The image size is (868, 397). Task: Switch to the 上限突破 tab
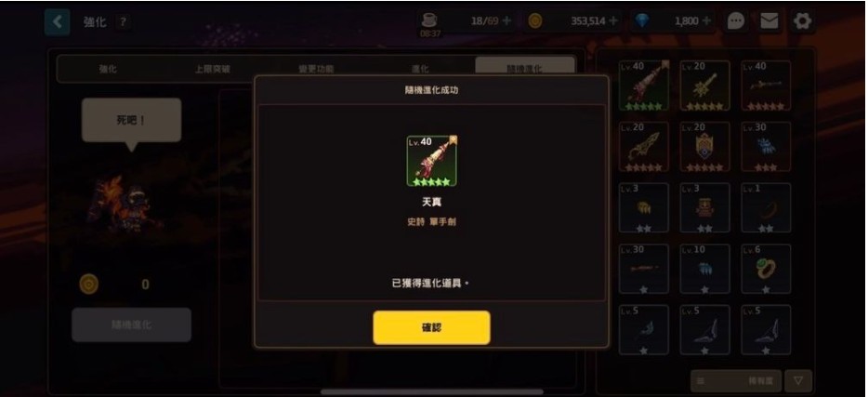[213, 69]
